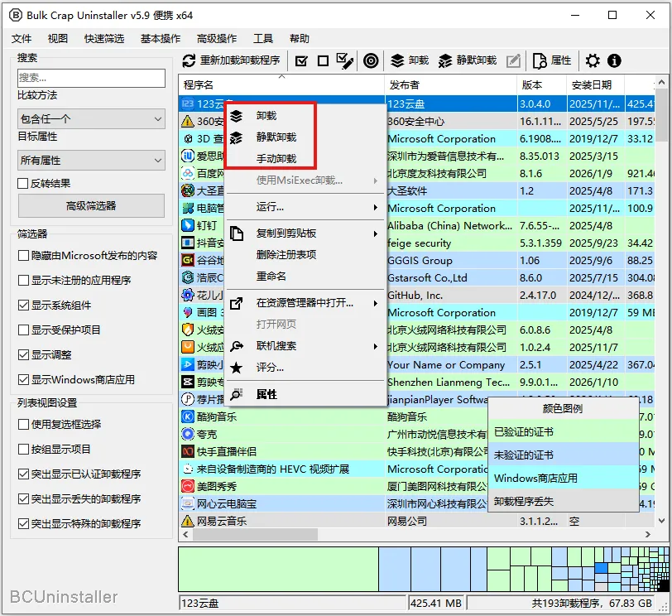The height and width of the screenshot is (616, 672).
Task: Open the 所有属性 target dropdown
Action: click(x=91, y=161)
